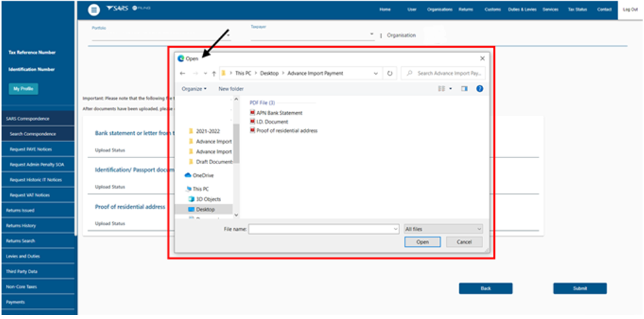Select the APN Bank Statement PDF

pos(279,113)
